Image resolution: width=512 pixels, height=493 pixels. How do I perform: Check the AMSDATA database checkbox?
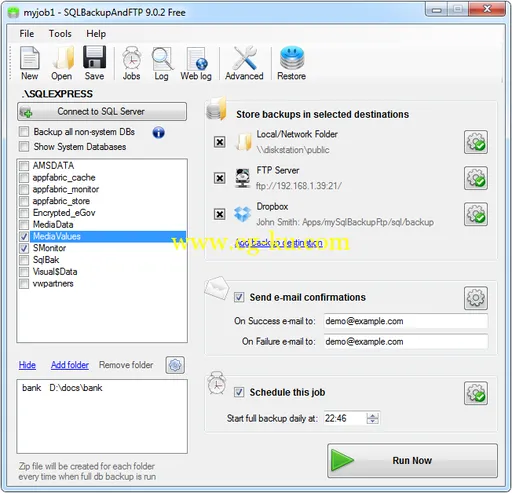point(24,166)
